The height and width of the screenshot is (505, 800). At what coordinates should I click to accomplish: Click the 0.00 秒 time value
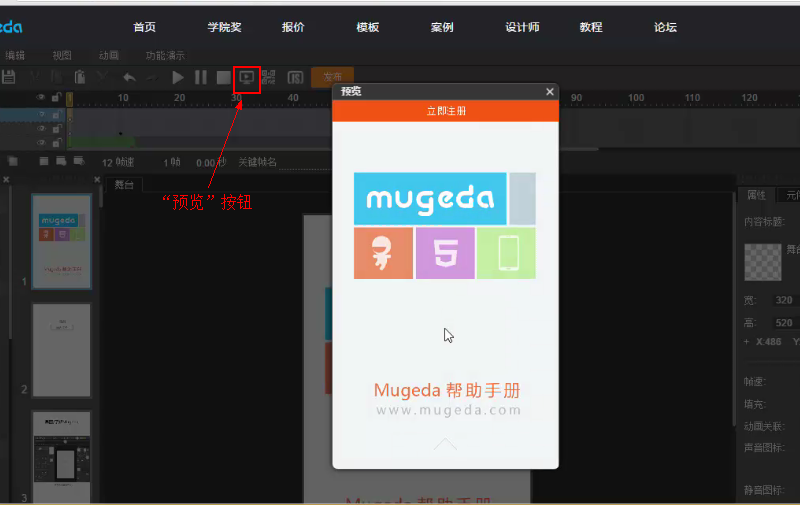pyautogui.click(x=211, y=163)
